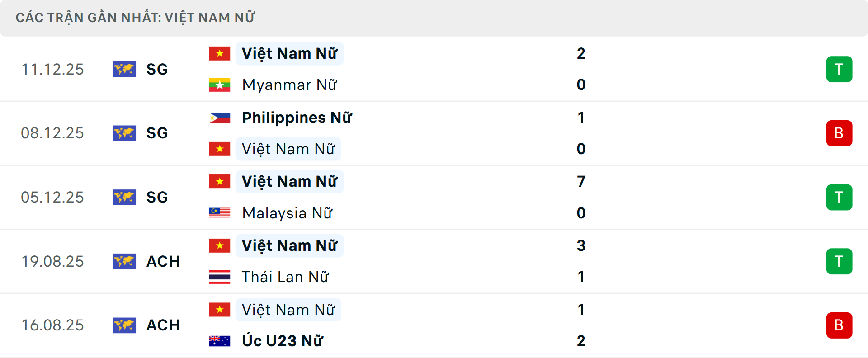
Task: Select the Malaysia flag icon
Action: (220, 213)
